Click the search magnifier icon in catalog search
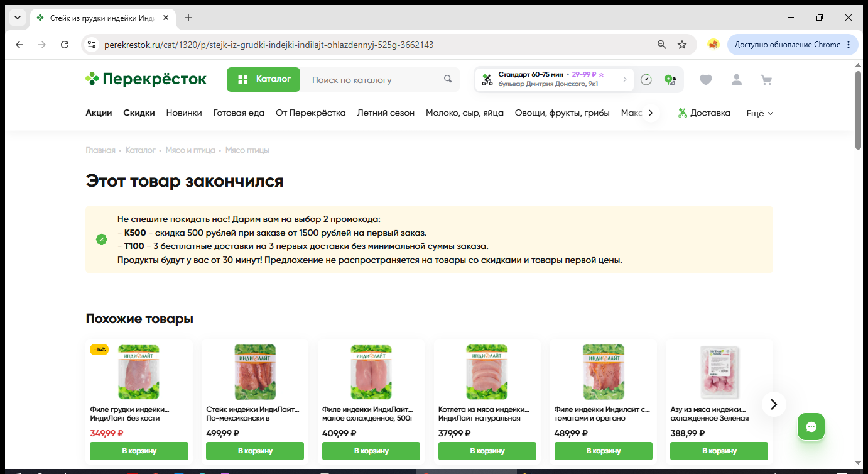 pos(448,79)
